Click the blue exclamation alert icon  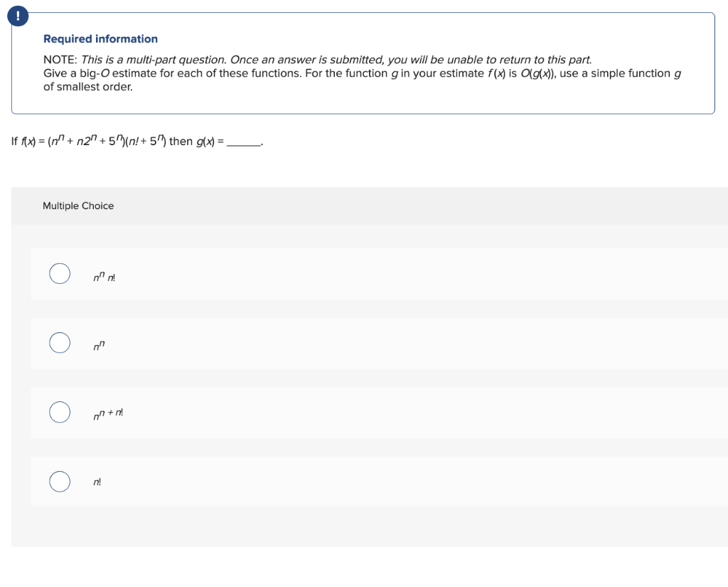click(x=17, y=15)
